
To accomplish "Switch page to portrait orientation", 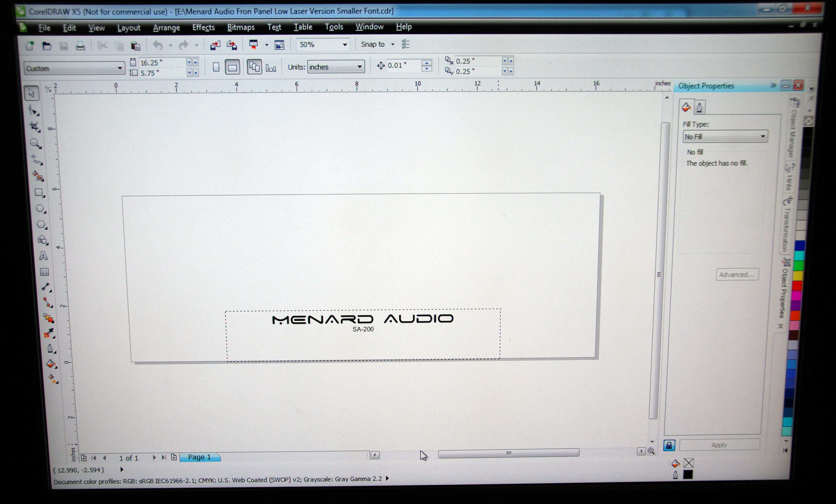I will (x=216, y=67).
